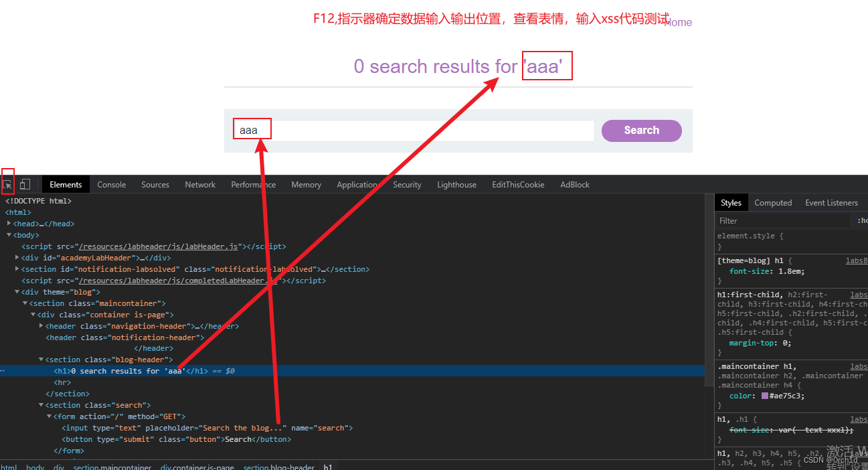The width and height of the screenshot is (868, 470).
Task: Click the blog search text box containing aaa
Action: coord(414,131)
